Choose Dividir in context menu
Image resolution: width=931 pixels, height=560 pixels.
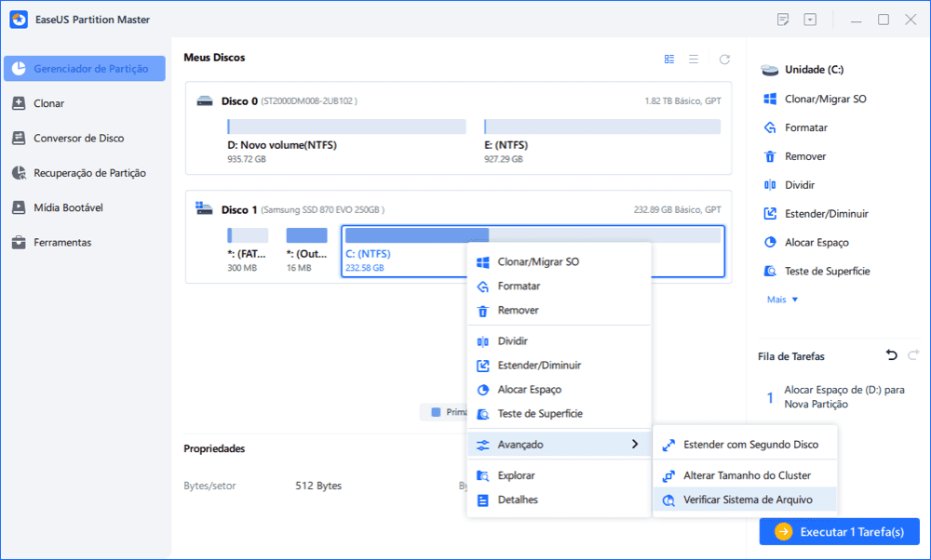(560, 341)
